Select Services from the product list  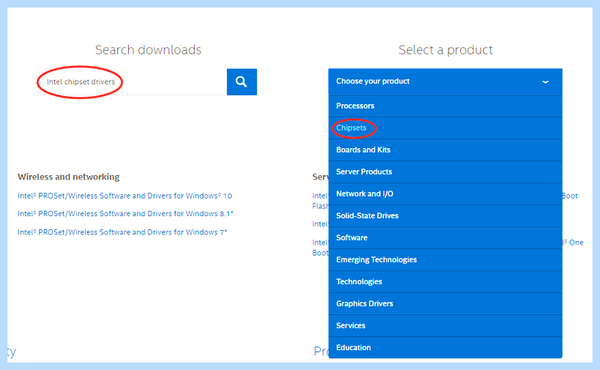445,326
